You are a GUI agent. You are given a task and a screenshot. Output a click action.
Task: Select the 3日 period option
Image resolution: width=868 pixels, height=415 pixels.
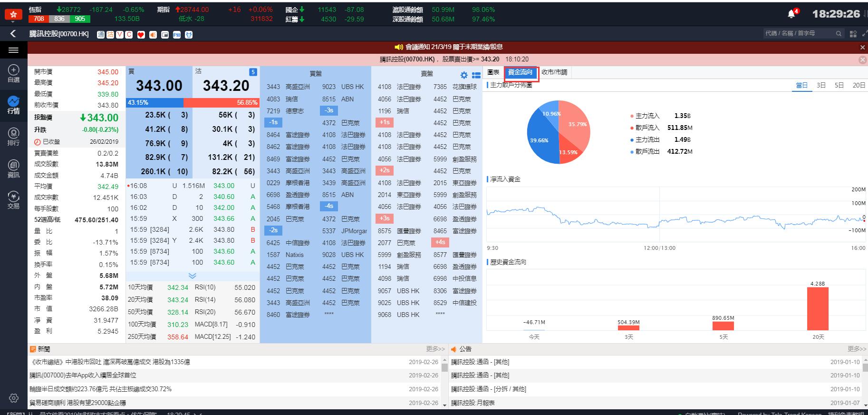(x=821, y=85)
